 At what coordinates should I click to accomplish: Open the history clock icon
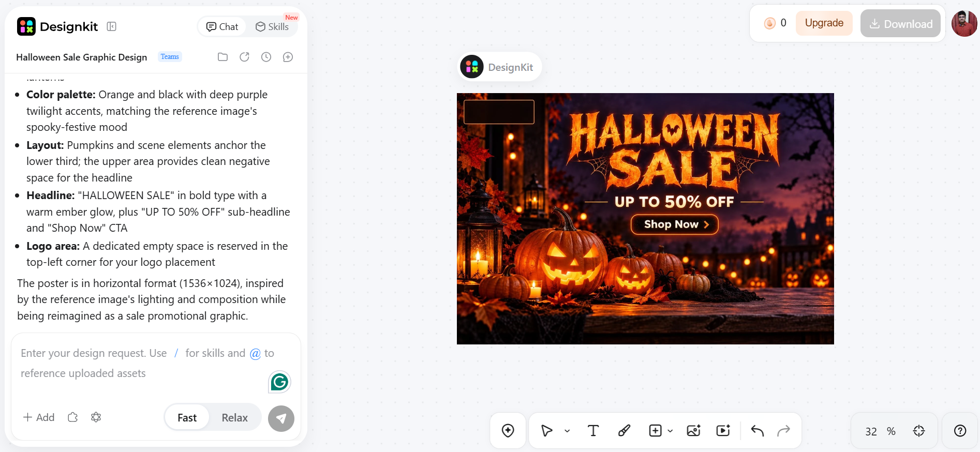(266, 57)
